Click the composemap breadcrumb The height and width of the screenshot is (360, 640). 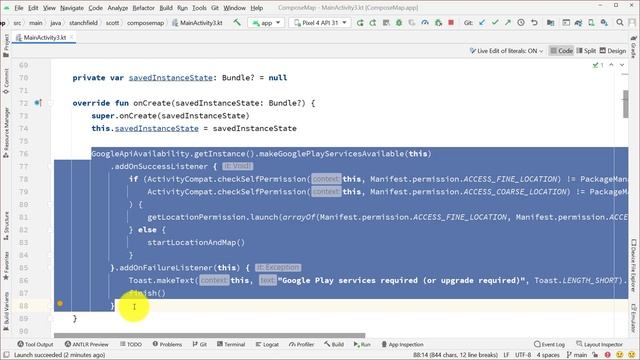tap(145, 23)
